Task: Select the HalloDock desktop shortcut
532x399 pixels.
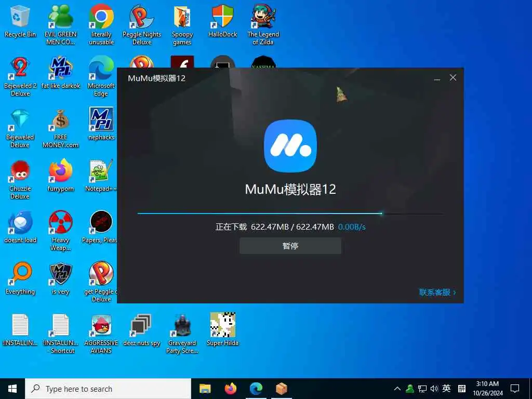Action: pos(222,21)
